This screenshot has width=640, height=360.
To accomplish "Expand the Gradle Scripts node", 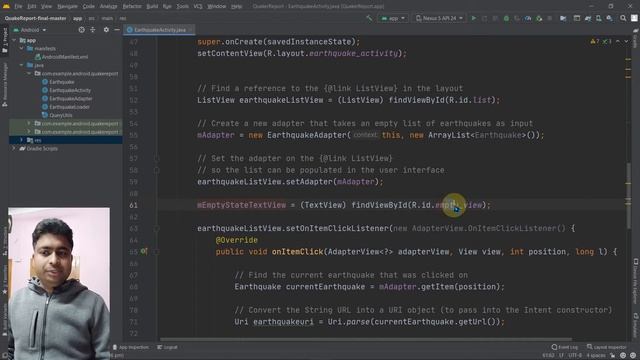I will pyautogui.click(x=14, y=149).
